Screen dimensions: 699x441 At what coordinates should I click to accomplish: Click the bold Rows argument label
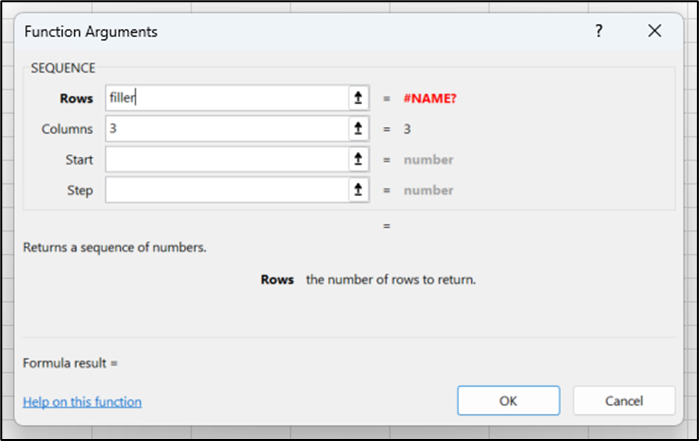tap(77, 98)
